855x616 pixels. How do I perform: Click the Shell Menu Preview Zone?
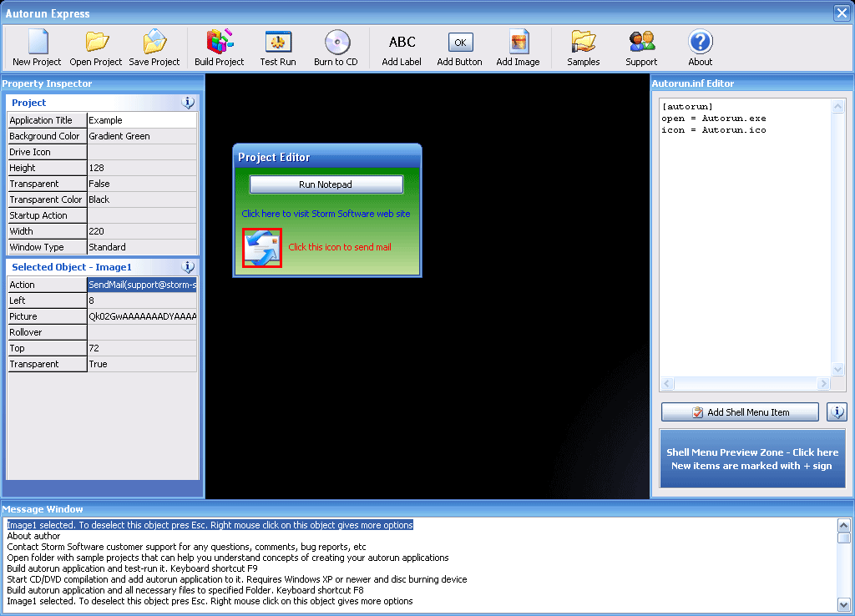(751, 459)
